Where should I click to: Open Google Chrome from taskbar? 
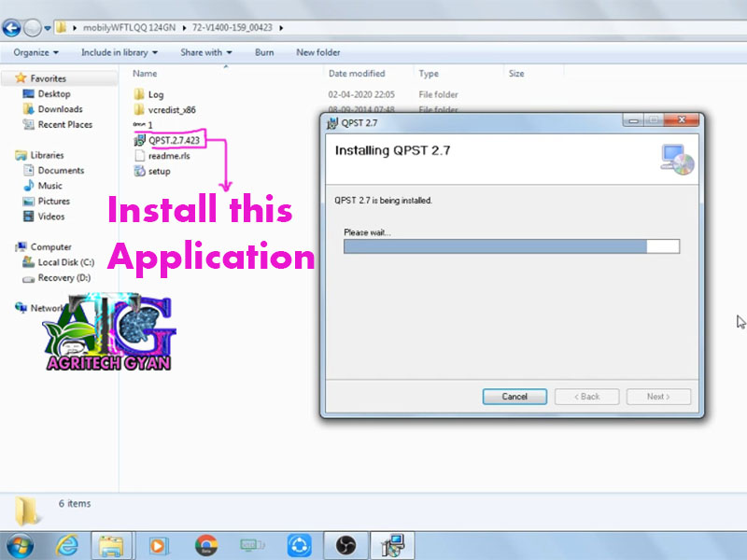[206, 546]
